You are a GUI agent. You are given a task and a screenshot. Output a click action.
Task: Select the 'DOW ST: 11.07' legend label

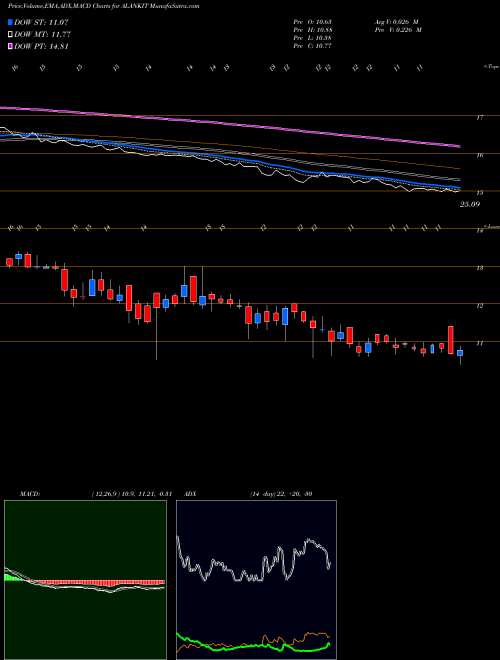coord(41,22)
